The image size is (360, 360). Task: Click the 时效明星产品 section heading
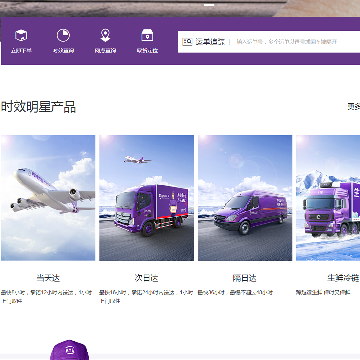(x=38, y=107)
